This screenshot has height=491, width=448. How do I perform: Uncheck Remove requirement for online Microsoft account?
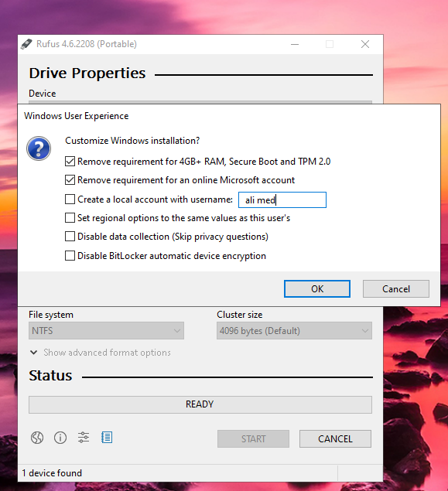click(70, 180)
